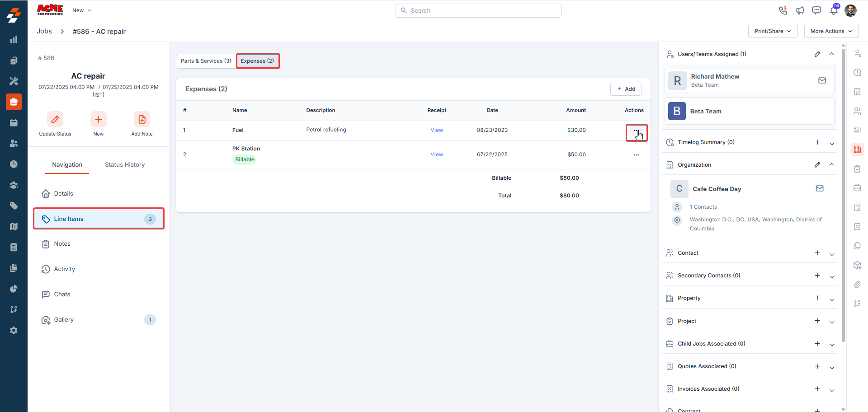Expand the Child Jobs Associated section
The width and height of the screenshot is (868, 412).
tap(832, 345)
